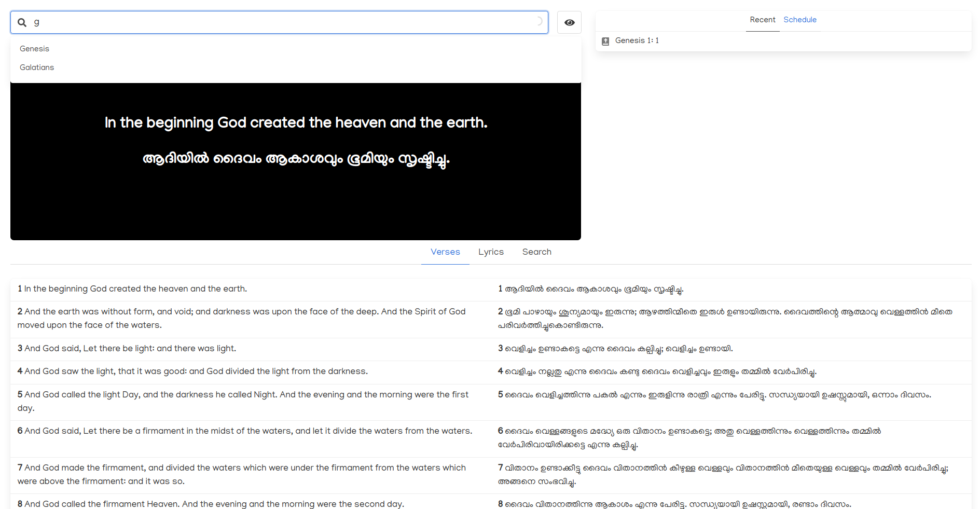The width and height of the screenshot is (980, 509).
Task: Select Malayalam verse 3 in the right column
Action: [x=731, y=349]
